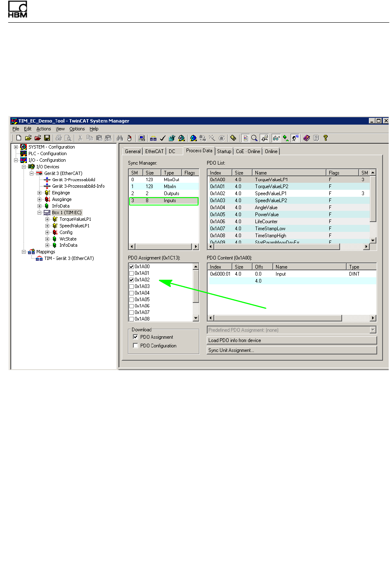Click the Save diskette toolbar icon
This screenshot has width=392, height=583.
[47, 138]
